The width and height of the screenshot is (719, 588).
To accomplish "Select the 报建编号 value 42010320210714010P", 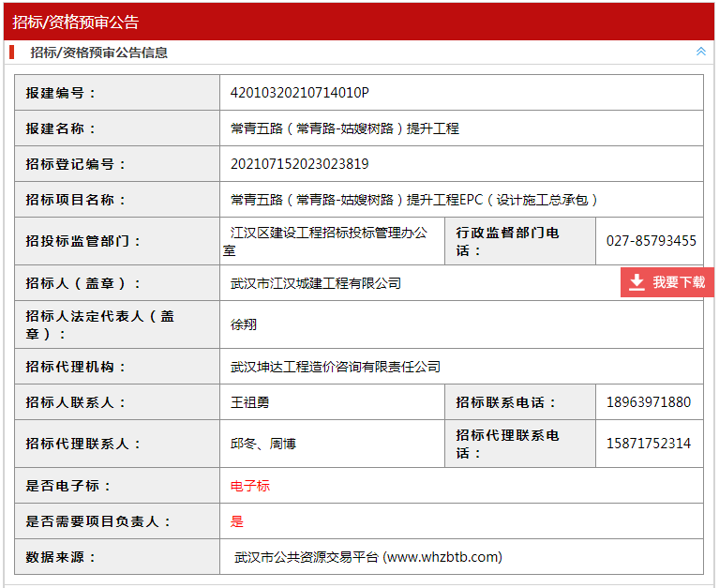I will [300, 93].
